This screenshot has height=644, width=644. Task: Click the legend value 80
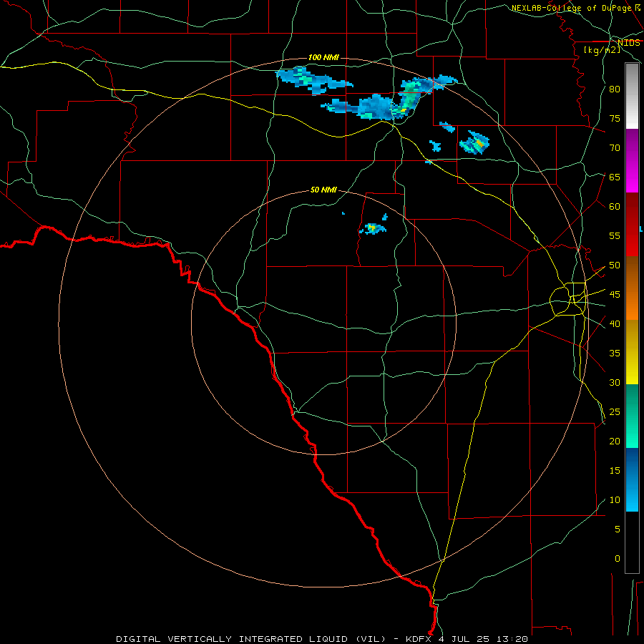[615, 89]
